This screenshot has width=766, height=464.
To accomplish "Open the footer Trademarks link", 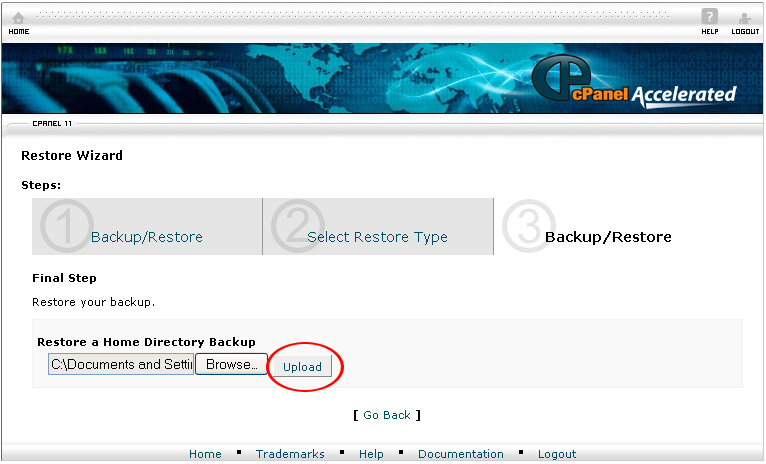I will [290, 454].
